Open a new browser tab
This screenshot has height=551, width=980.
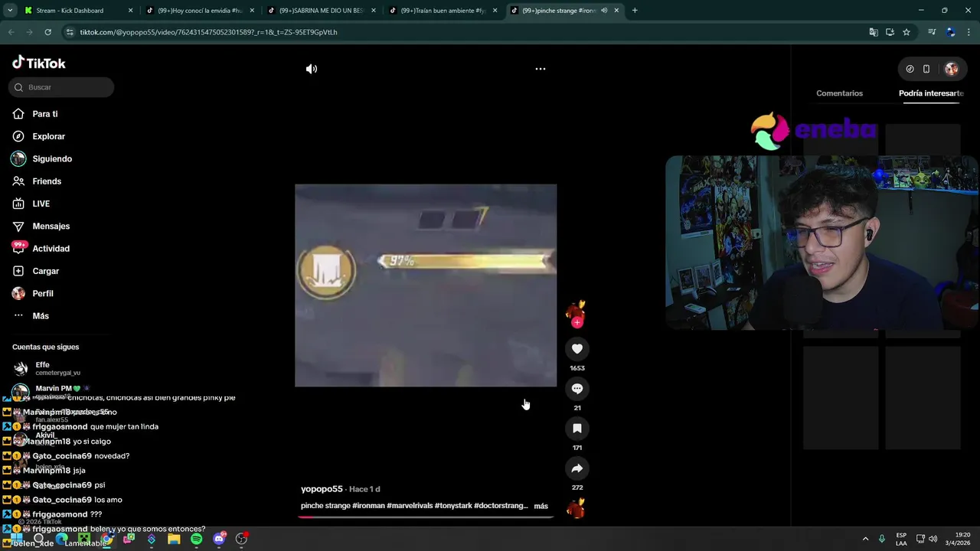coord(635,11)
